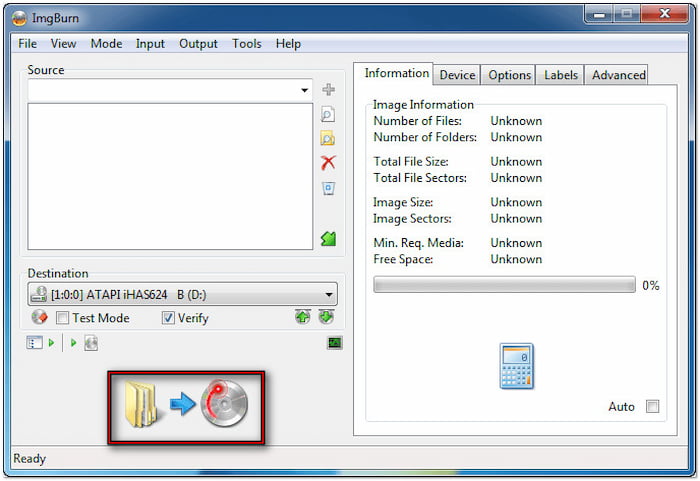
Task: Switch to the Labels tab
Action: pyautogui.click(x=561, y=75)
